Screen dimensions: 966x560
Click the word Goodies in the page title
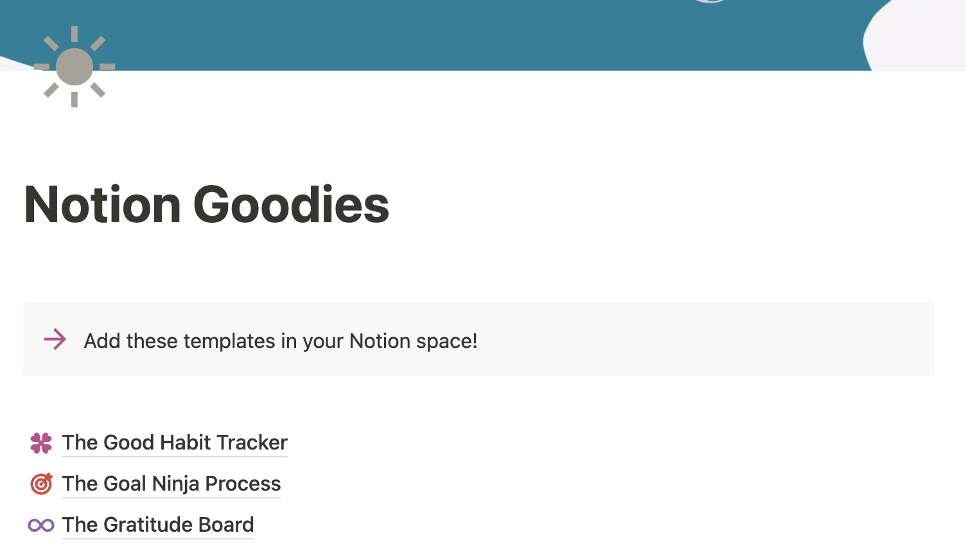tap(291, 204)
